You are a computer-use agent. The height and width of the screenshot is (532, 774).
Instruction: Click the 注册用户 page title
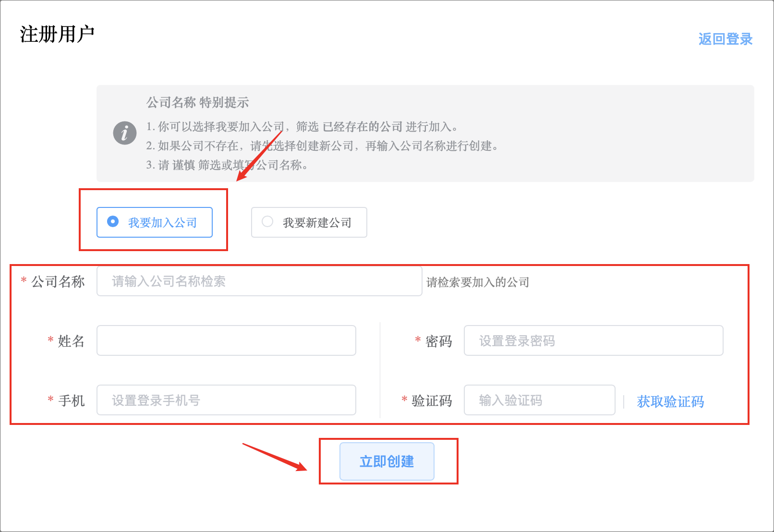click(57, 35)
